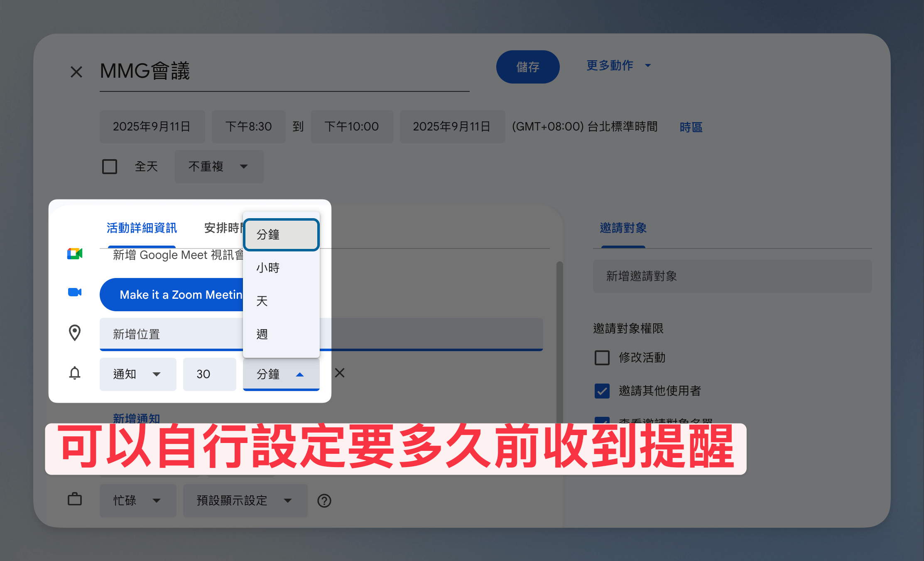Expand the 不重複 repeat dropdown
The width and height of the screenshot is (924, 561).
click(219, 167)
